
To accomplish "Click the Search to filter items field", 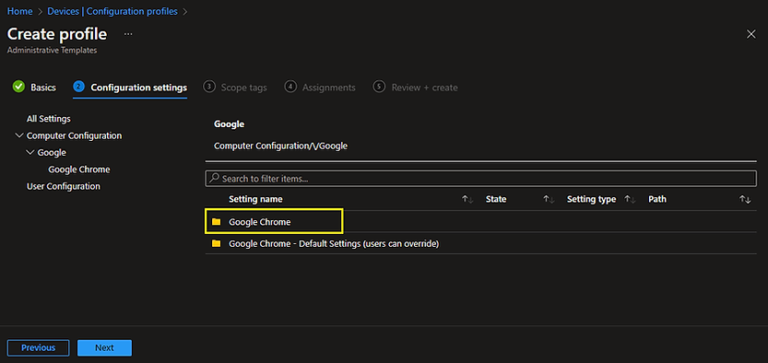I will point(480,178).
